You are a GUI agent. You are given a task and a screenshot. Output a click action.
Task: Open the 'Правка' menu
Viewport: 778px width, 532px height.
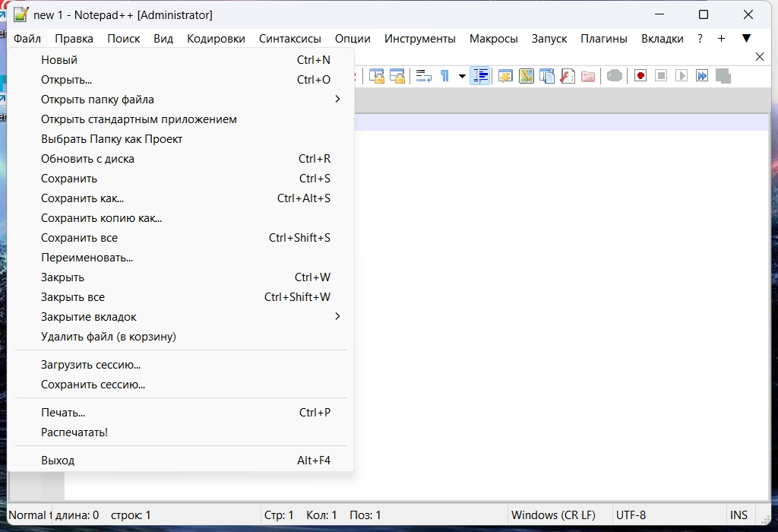click(74, 39)
